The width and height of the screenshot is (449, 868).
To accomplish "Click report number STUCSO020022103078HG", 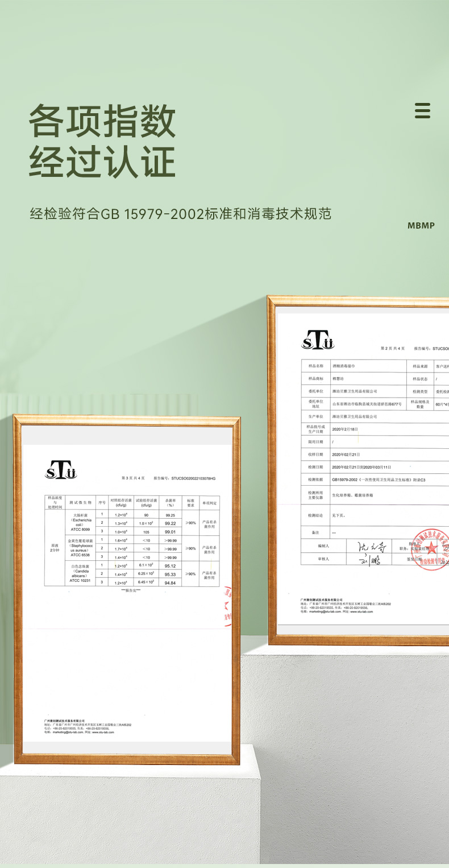I will 193,478.
